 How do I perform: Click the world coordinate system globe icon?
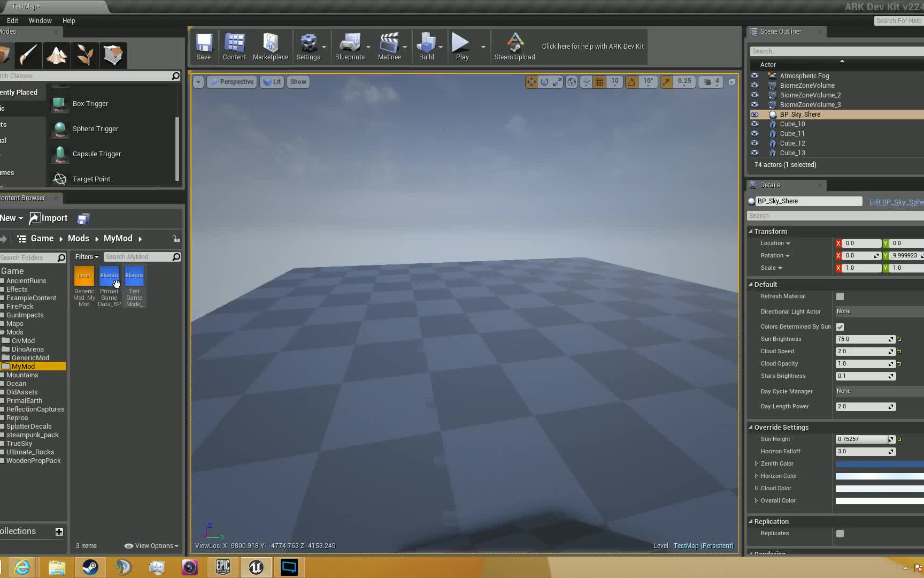click(x=572, y=82)
